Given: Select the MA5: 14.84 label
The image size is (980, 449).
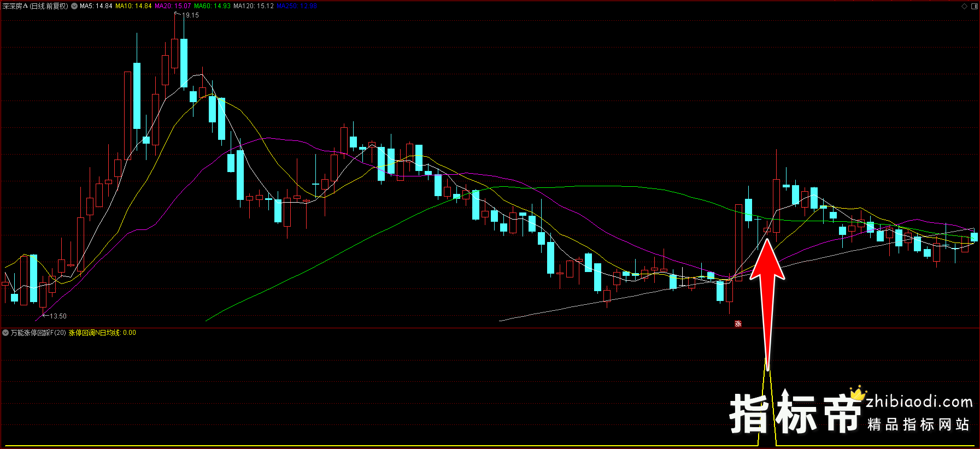Looking at the screenshot, I should click(x=96, y=6).
